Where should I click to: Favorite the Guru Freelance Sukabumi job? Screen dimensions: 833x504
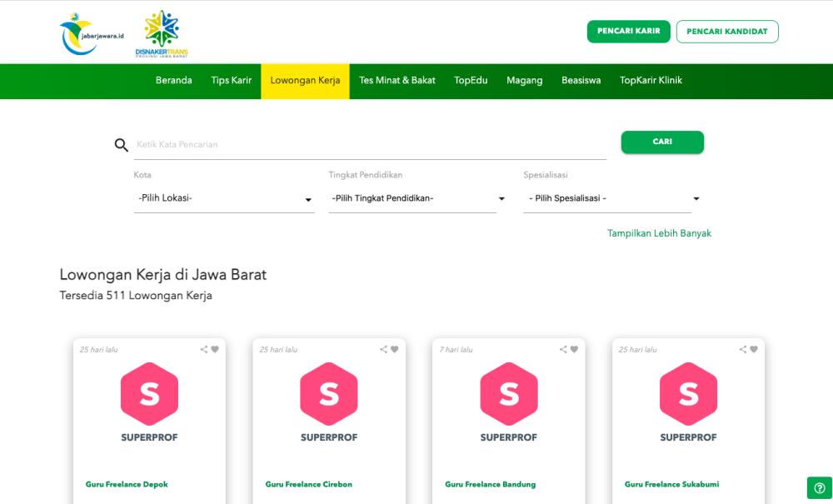point(753,349)
